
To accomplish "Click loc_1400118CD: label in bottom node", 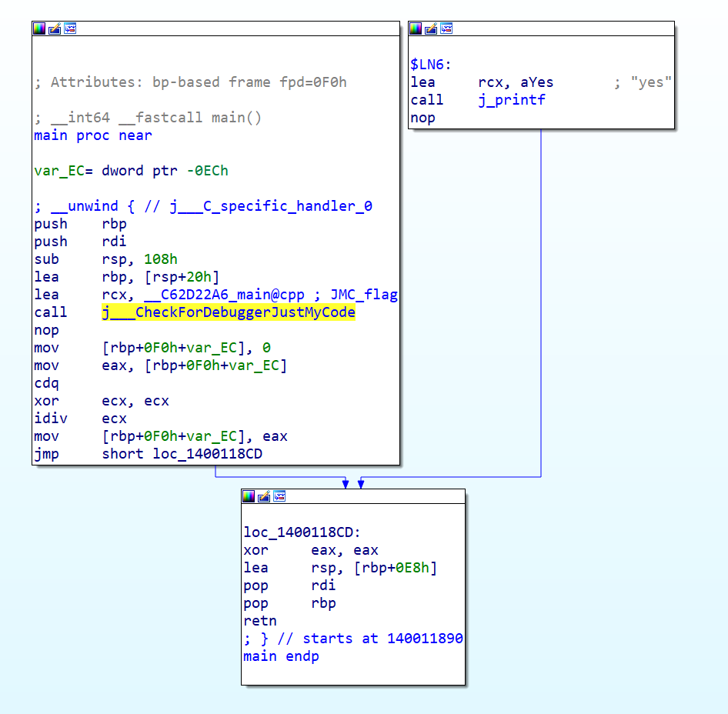I will click(302, 532).
